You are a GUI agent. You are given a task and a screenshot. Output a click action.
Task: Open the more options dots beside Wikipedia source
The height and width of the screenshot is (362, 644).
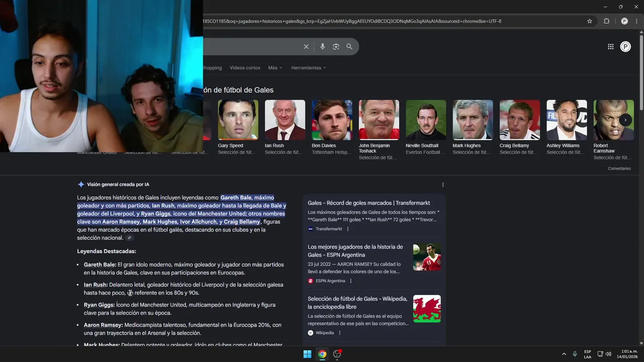point(340,333)
